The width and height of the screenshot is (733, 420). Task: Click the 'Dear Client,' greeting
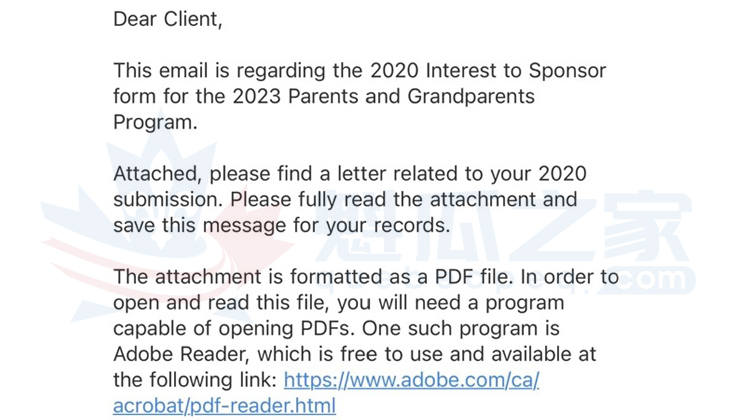[167, 19]
